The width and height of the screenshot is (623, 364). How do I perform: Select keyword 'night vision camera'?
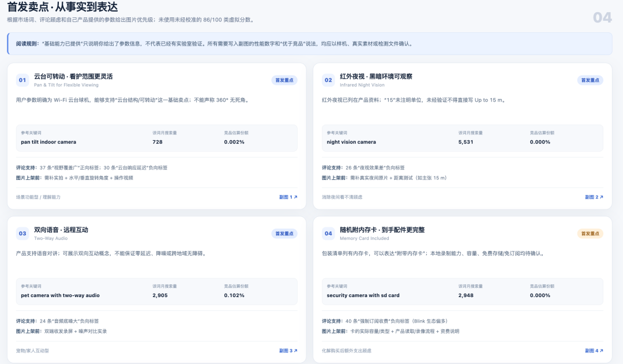(351, 142)
